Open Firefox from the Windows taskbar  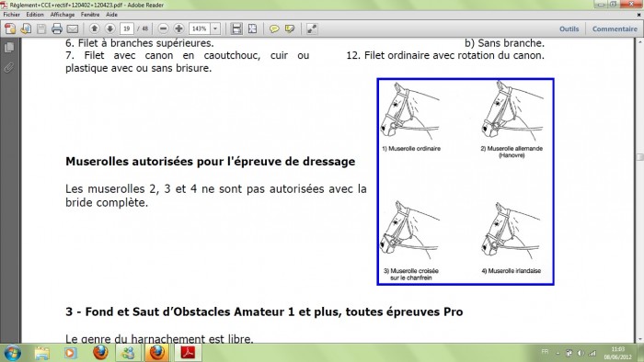pyautogui.click(x=100, y=353)
